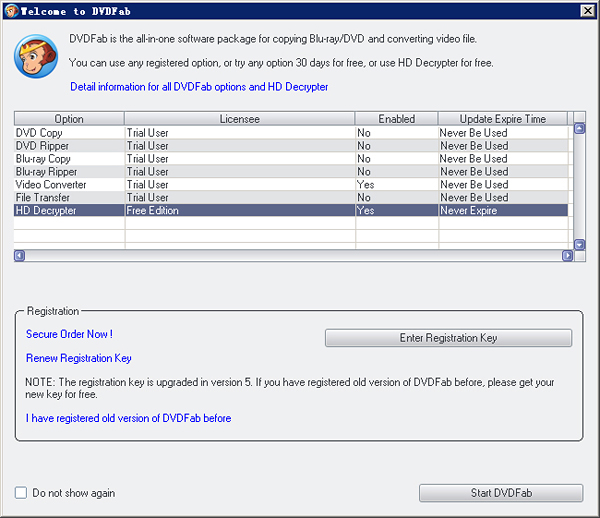This screenshot has height=518, width=600.
Task: Click the Enter Registration Key button
Action: [448, 338]
